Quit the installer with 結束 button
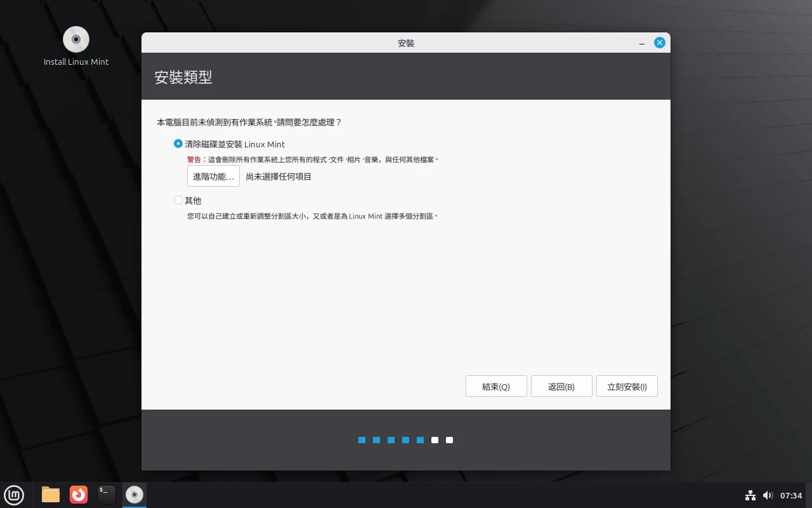Viewport: 812px width, 508px height. [x=496, y=386]
